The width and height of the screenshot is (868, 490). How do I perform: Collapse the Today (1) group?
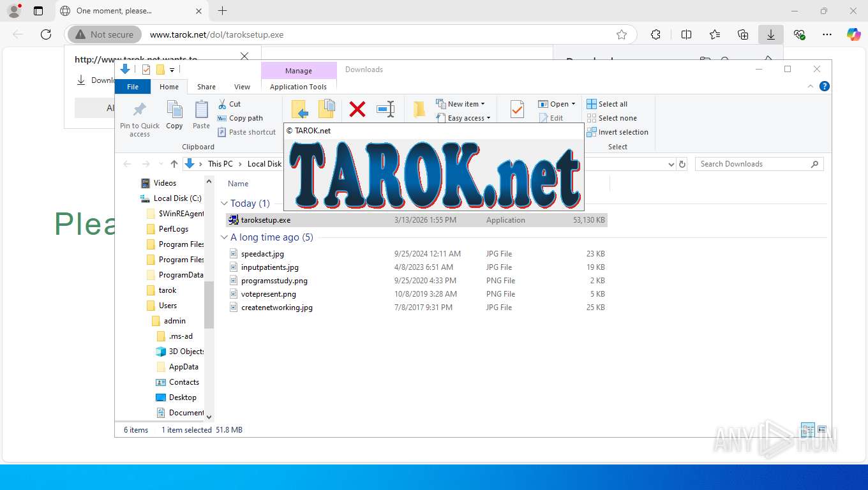[224, 204]
